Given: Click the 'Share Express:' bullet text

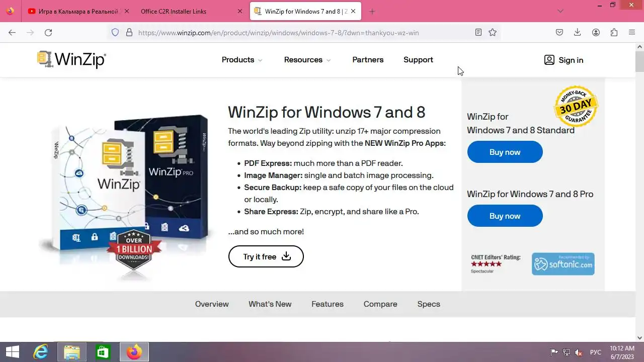Looking at the screenshot, I should point(271,212).
